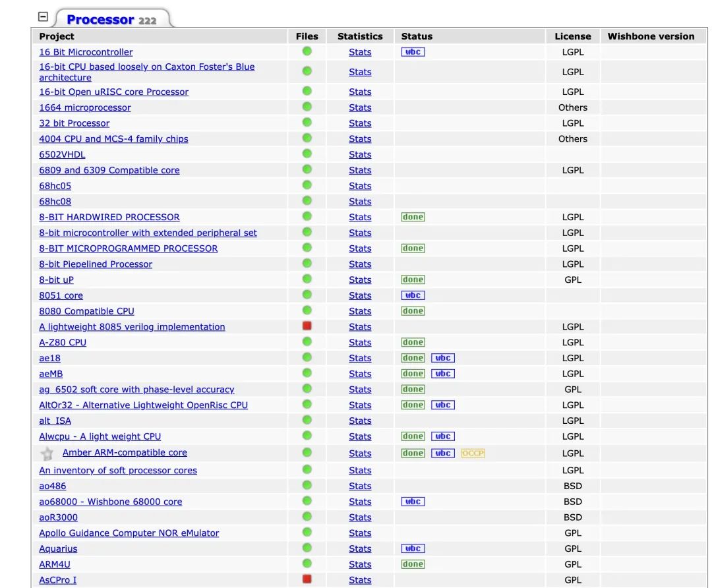Click the wbc badge for 16 Bit Microcontroller

(x=413, y=52)
